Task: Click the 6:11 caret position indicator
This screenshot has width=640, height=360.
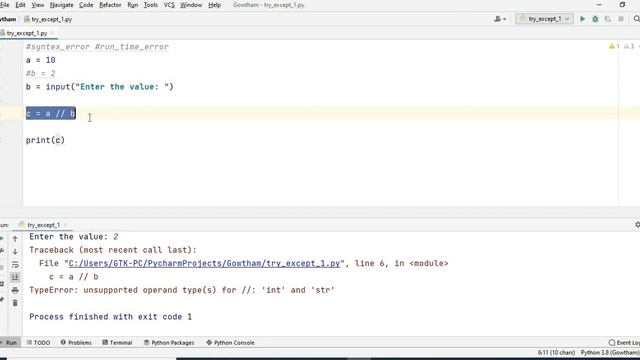Action: [x=556, y=352]
